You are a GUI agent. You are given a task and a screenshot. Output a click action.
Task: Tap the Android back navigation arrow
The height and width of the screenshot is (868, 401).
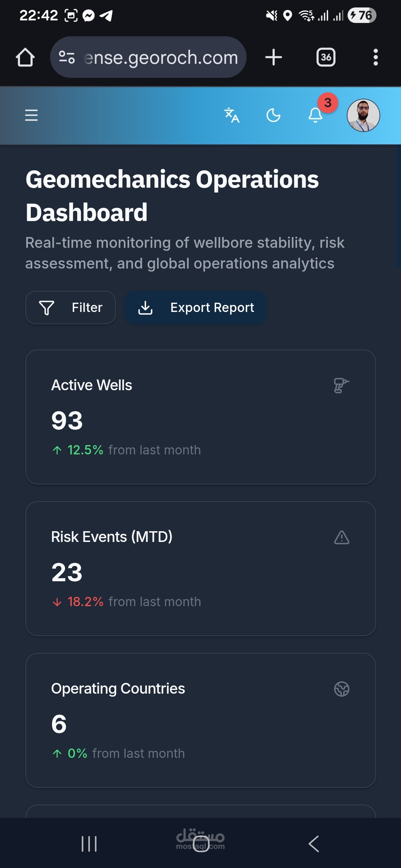(314, 844)
